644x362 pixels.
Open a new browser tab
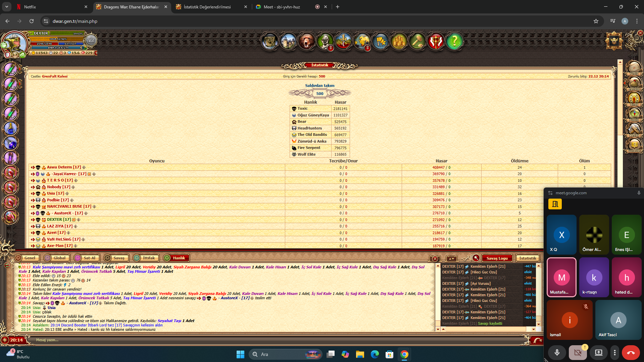click(x=338, y=7)
